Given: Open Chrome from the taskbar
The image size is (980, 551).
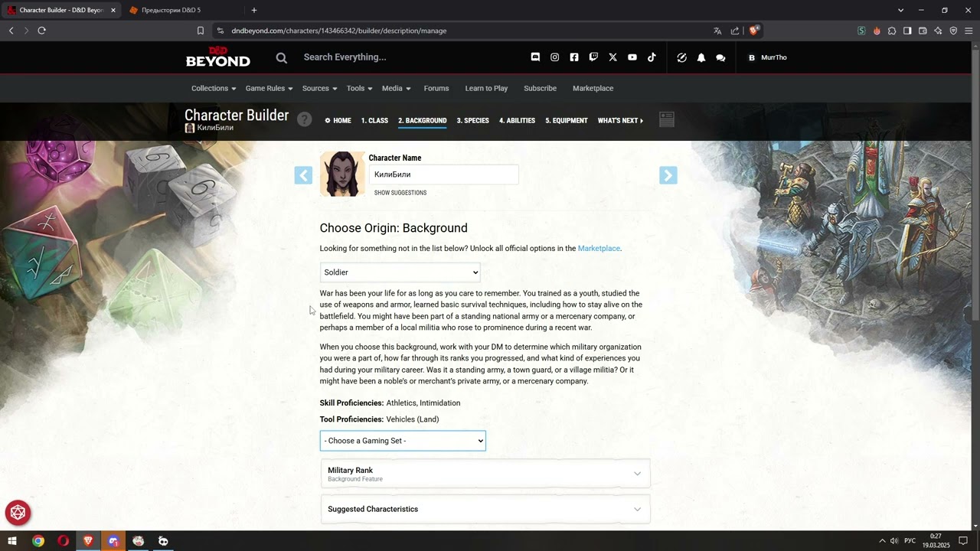Looking at the screenshot, I should (x=38, y=541).
